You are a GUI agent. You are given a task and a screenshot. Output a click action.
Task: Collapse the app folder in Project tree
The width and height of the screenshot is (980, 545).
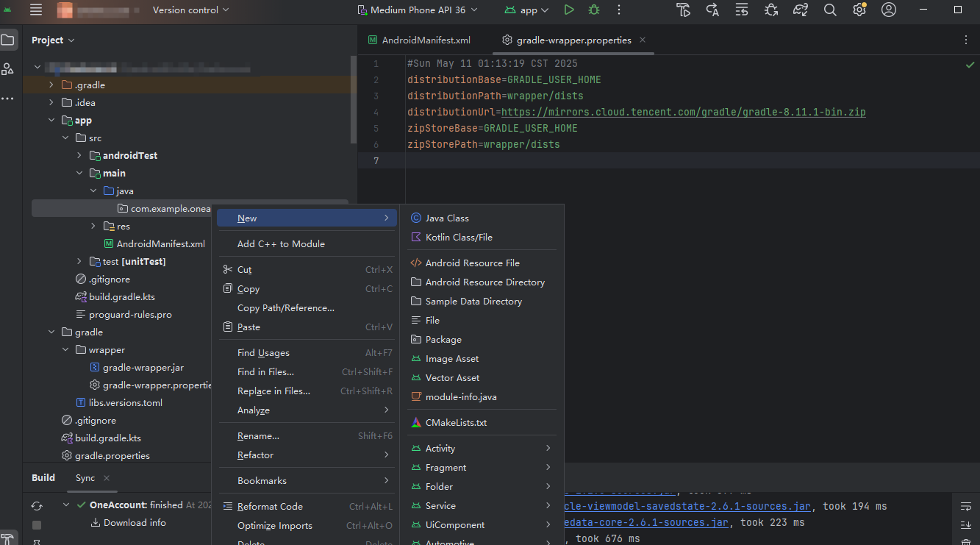coord(50,120)
